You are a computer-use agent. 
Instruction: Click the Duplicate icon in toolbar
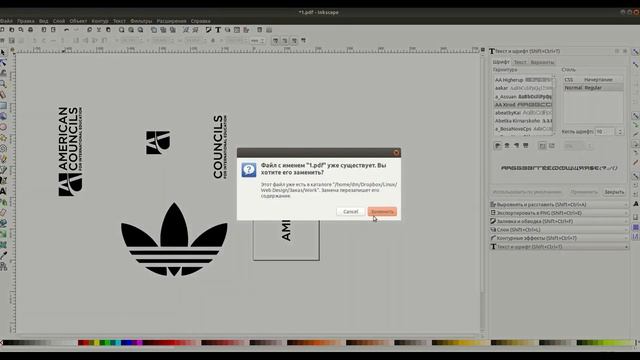click(x=153, y=30)
